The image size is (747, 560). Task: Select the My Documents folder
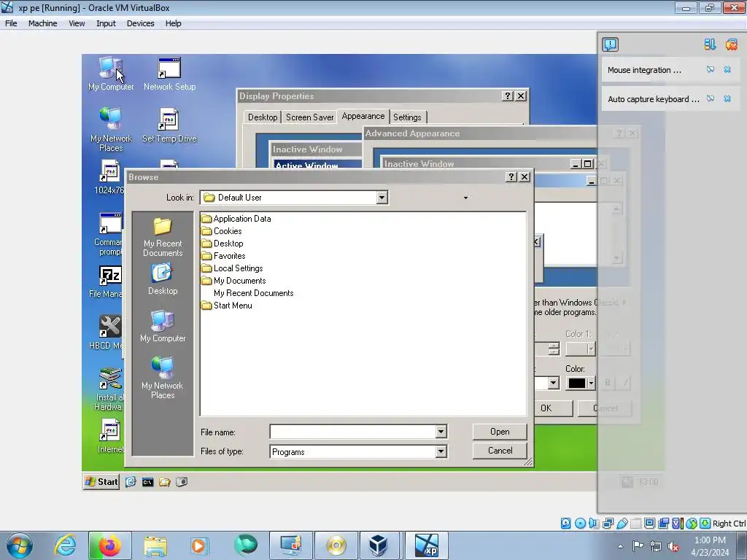(234, 281)
